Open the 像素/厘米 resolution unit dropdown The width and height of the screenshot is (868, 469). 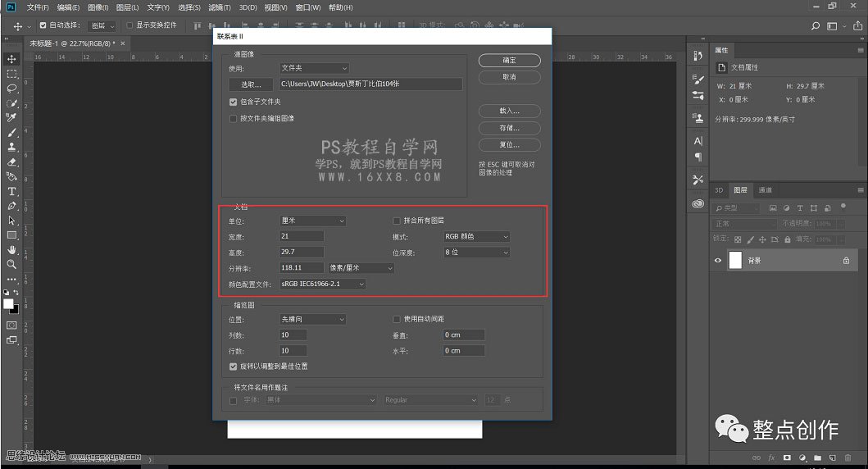(361, 268)
